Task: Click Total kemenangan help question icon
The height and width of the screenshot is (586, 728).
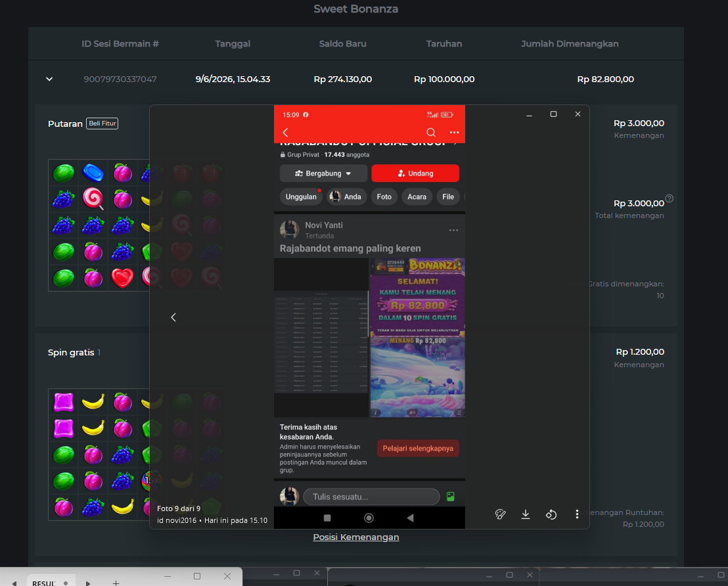Action: click(x=669, y=198)
